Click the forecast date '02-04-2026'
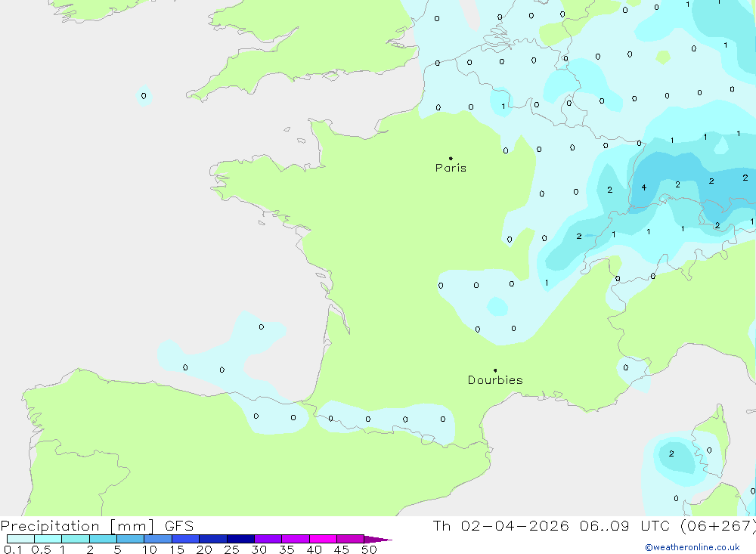Screen dimensions: 756x554 point(514,525)
